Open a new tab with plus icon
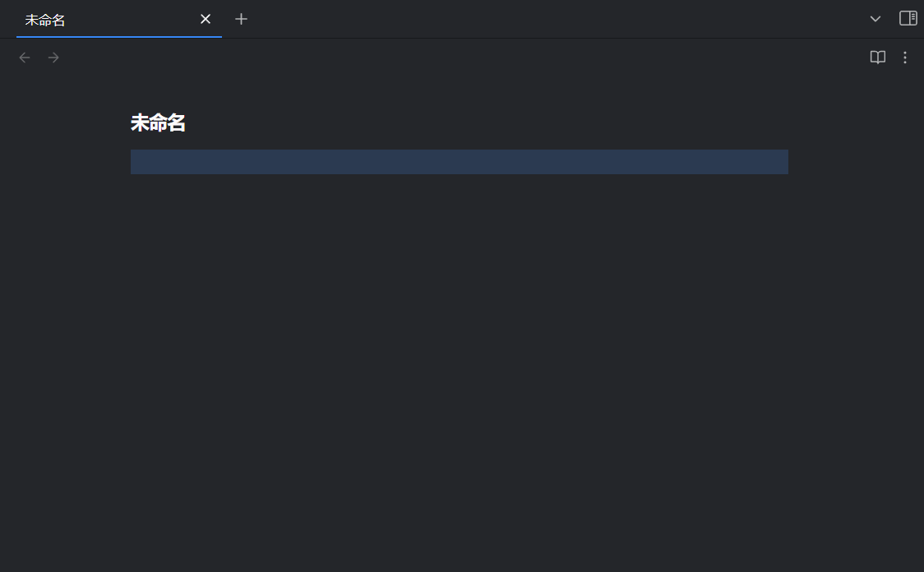 tap(241, 19)
